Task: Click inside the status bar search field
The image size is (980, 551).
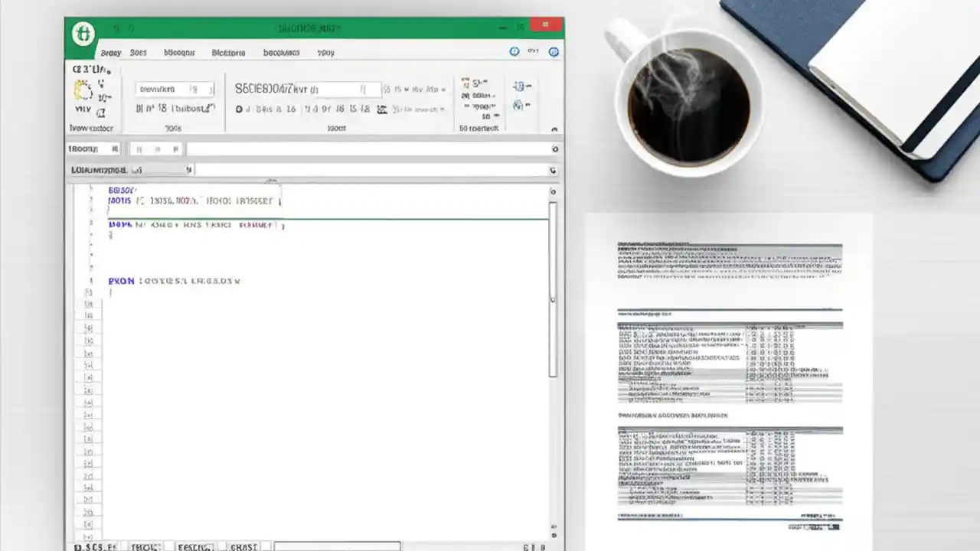Action: (x=337, y=545)
